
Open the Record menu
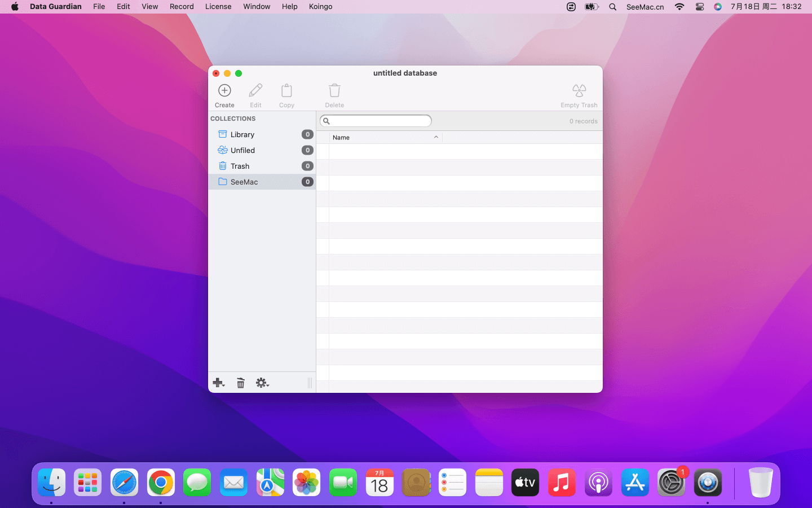[x=182, y=7]
